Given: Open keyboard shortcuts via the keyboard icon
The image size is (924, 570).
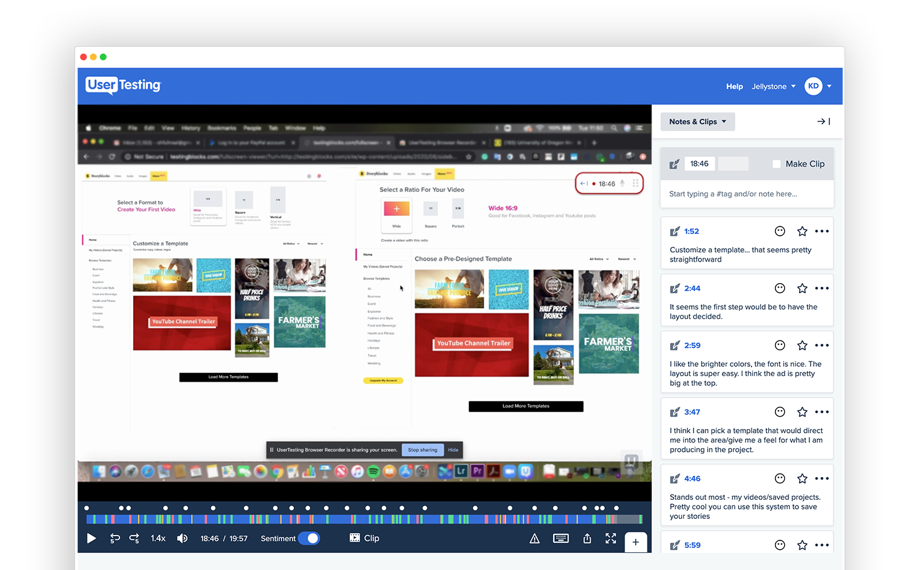Looking at the screenshot, I should click(561, 539).
